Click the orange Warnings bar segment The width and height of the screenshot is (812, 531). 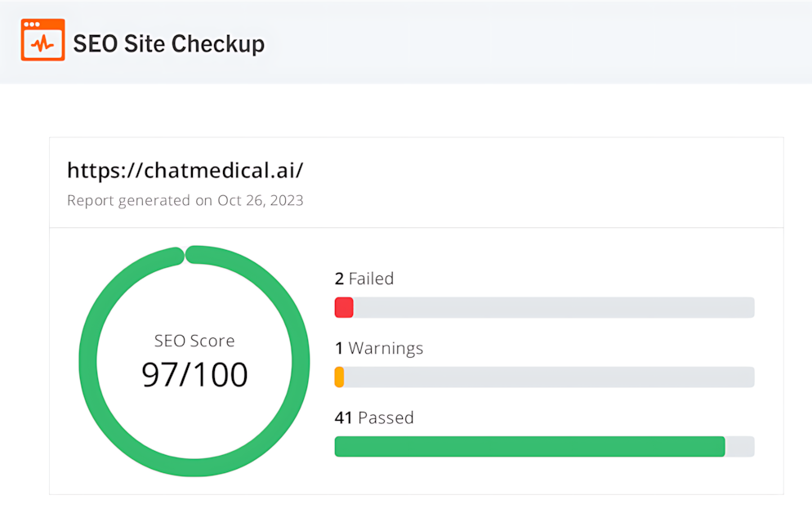click(339, 377)
